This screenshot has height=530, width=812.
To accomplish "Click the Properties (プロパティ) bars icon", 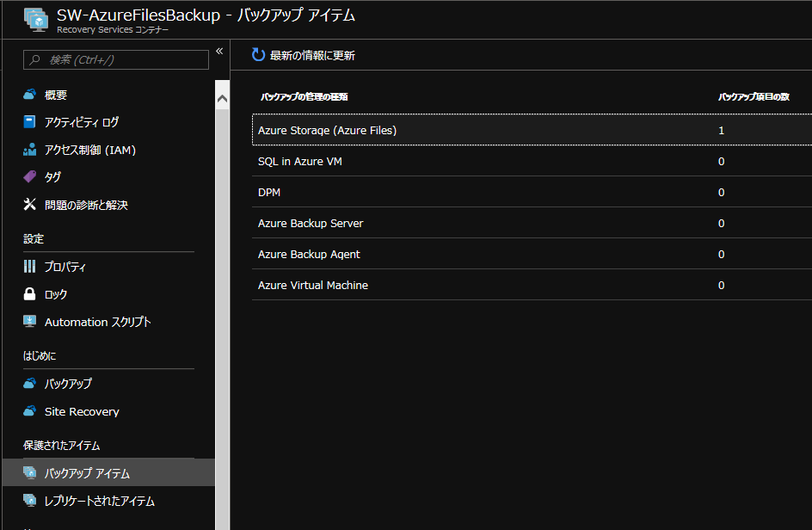I will [30, 267].
